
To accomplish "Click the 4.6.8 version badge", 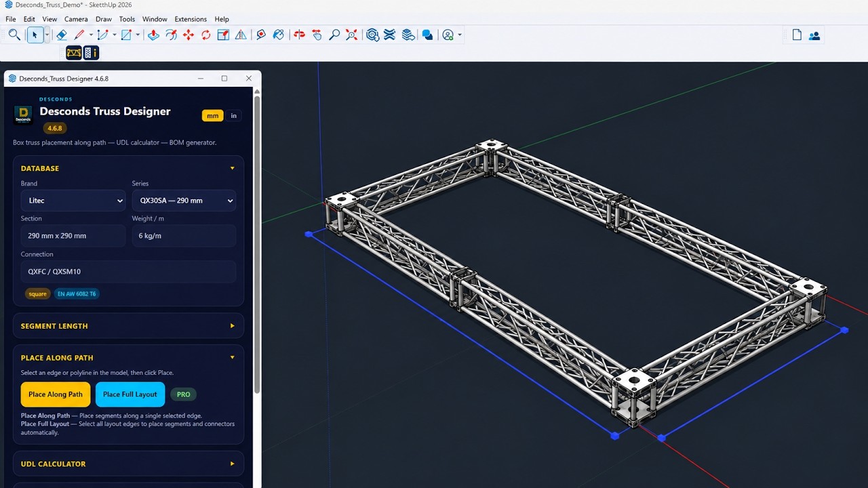I will pos(54,128).
